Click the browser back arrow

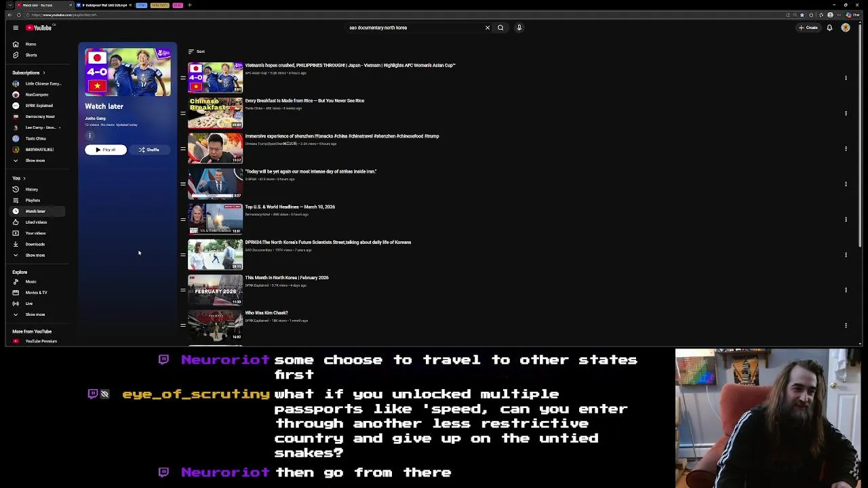click(10, 15)
